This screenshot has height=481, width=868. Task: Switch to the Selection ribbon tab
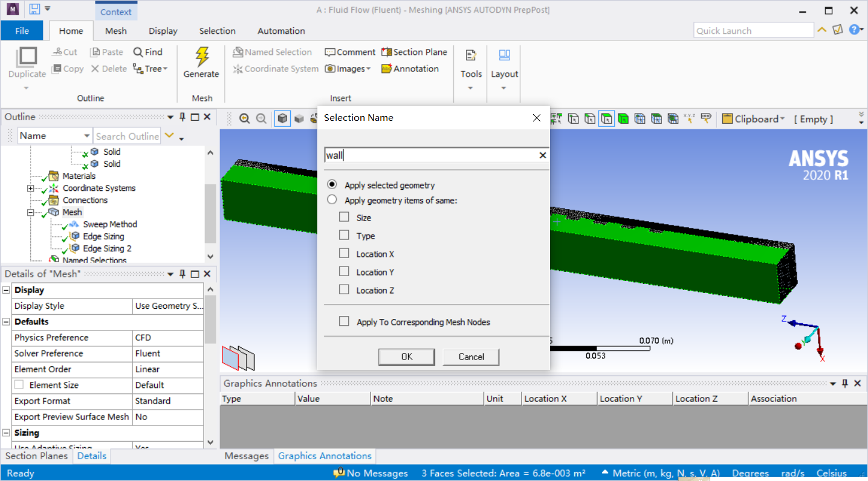(x=218, y=31)
